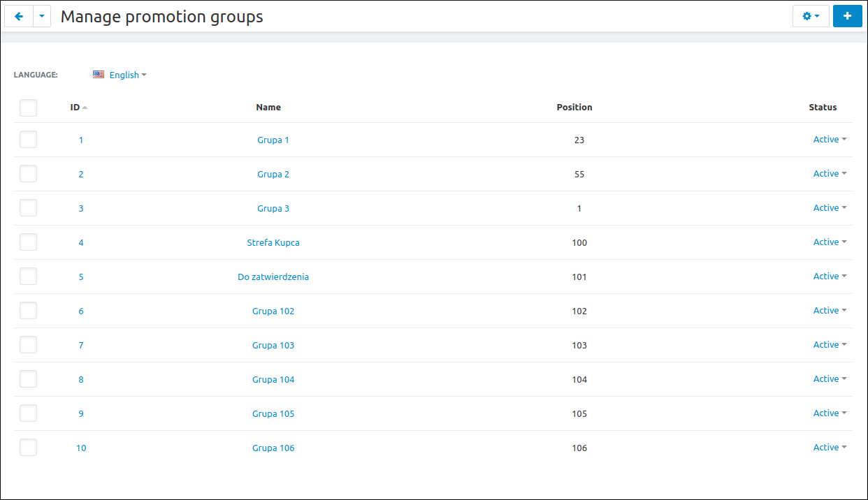Check the box for Strefa Kupca

click(x=28, y=242)
